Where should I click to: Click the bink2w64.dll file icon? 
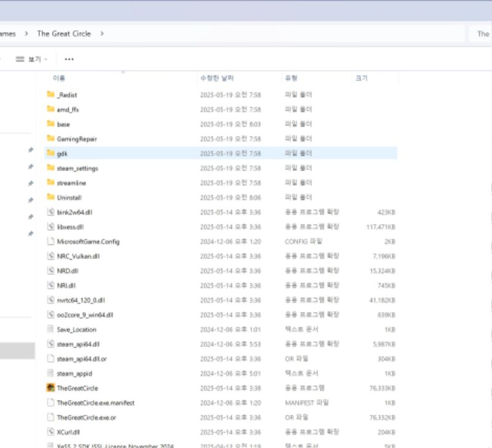(x=50, y=212)
